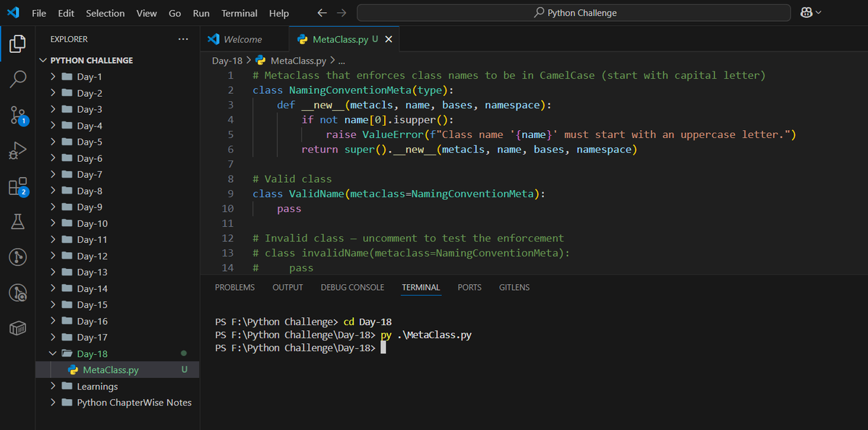Screen dimensions: 868x430
Task: Open the GitLens activity bar icon
Action: 18,257
